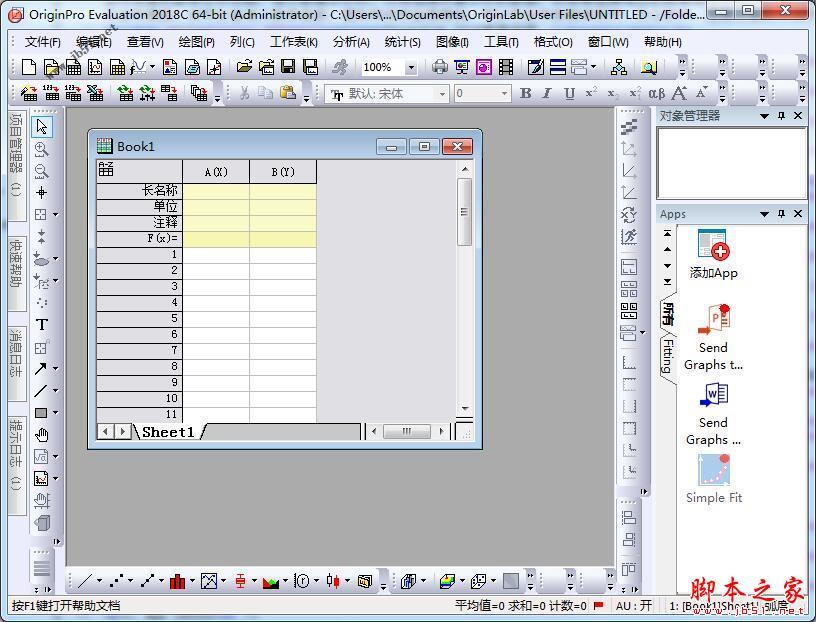The height and width of the screenshot is (622, 816).
Task: Click Book1 horizontal scrollbar thumb
Action: coord(406,431)
